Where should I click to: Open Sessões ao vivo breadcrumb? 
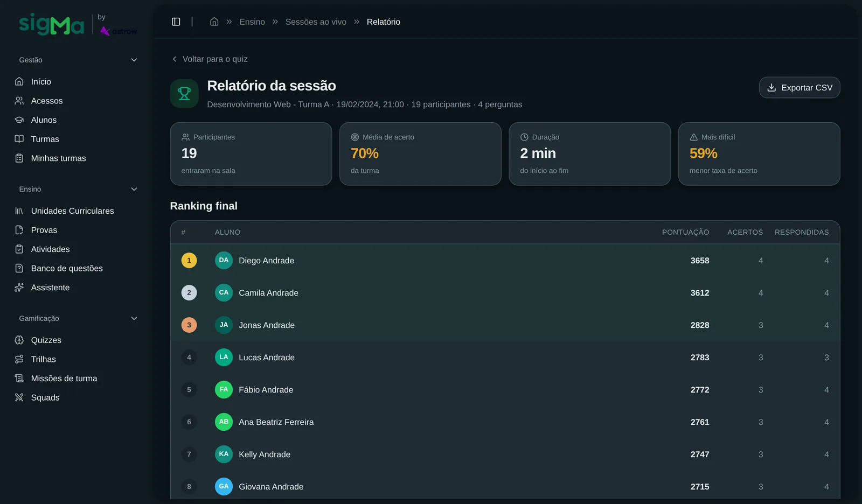316,22
